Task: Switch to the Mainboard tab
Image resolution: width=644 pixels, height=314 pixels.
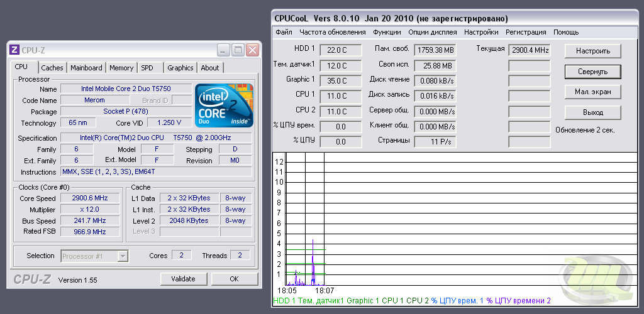Action: [86, 68]
